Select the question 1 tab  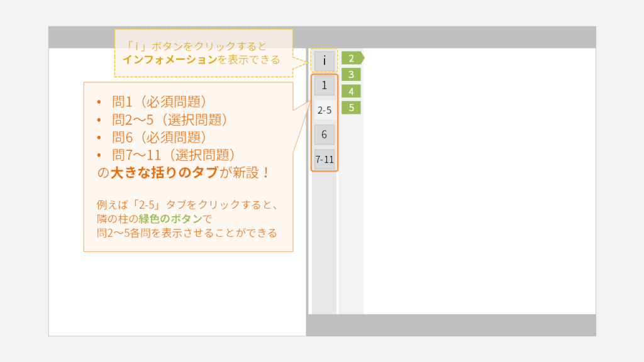325,85
